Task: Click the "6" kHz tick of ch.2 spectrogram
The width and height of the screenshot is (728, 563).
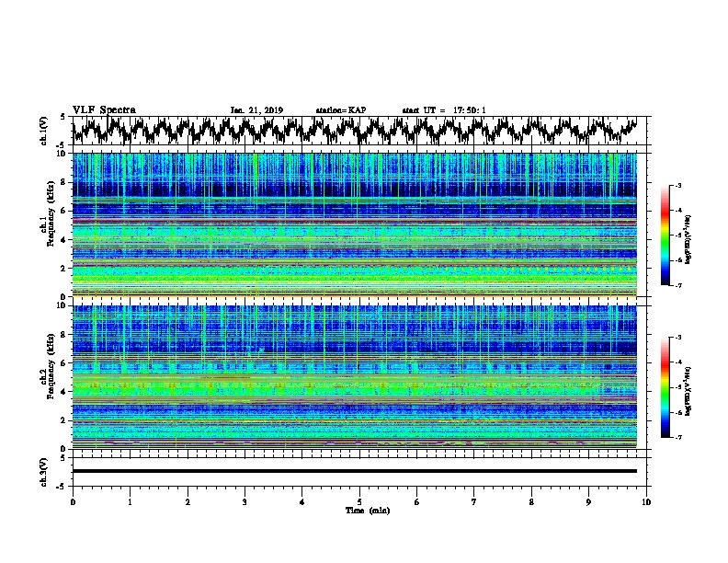Action: click(x=64, y=363)
